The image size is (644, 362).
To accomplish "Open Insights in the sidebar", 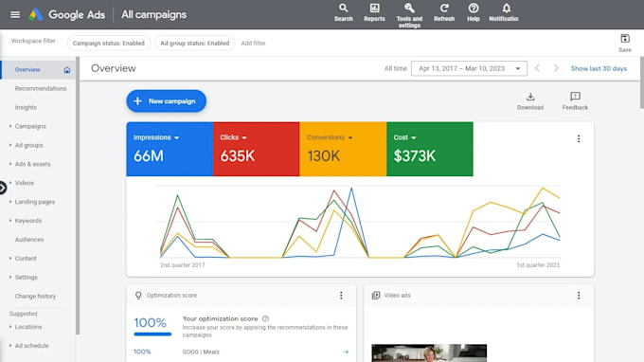I will coord(26,108).
